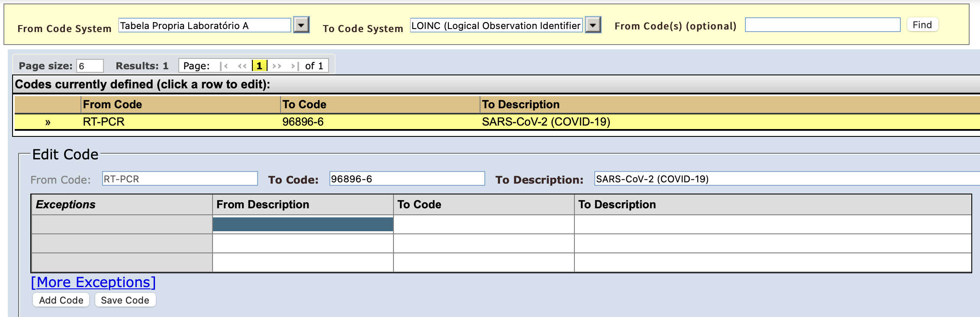
Task: Click the next page double-arrow icon
Action: click(277, 66)
